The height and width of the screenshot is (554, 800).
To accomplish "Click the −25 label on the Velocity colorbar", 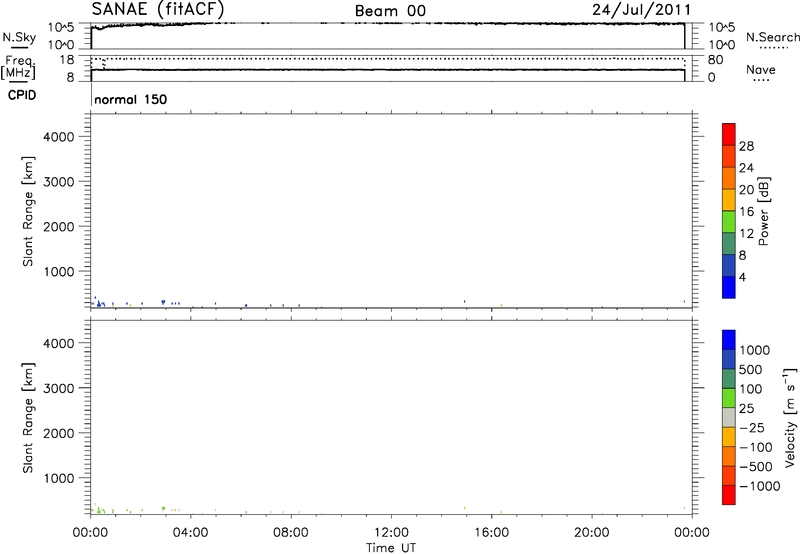I will (752, 428).
